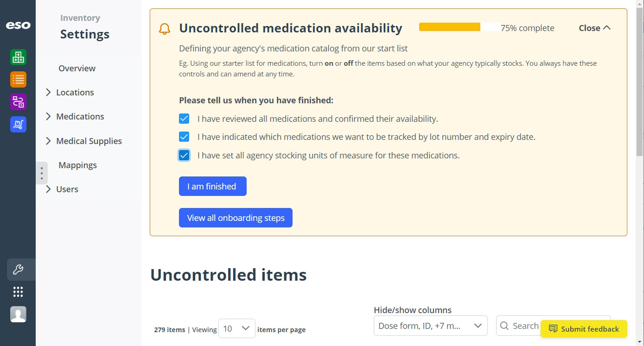The width and height of the screenshot is (644, 346).
Task: Open the orange list app icon
Action: (x=18, y=80)
